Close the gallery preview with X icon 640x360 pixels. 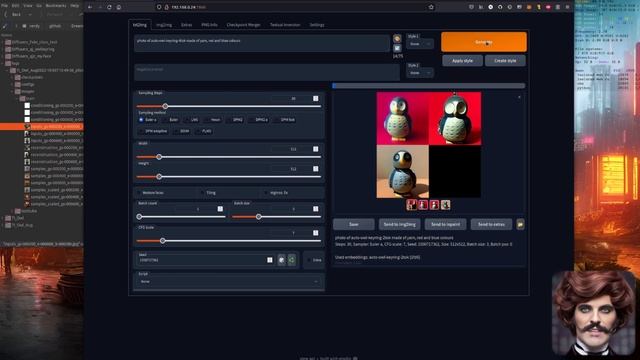click(x=519, y=97)
